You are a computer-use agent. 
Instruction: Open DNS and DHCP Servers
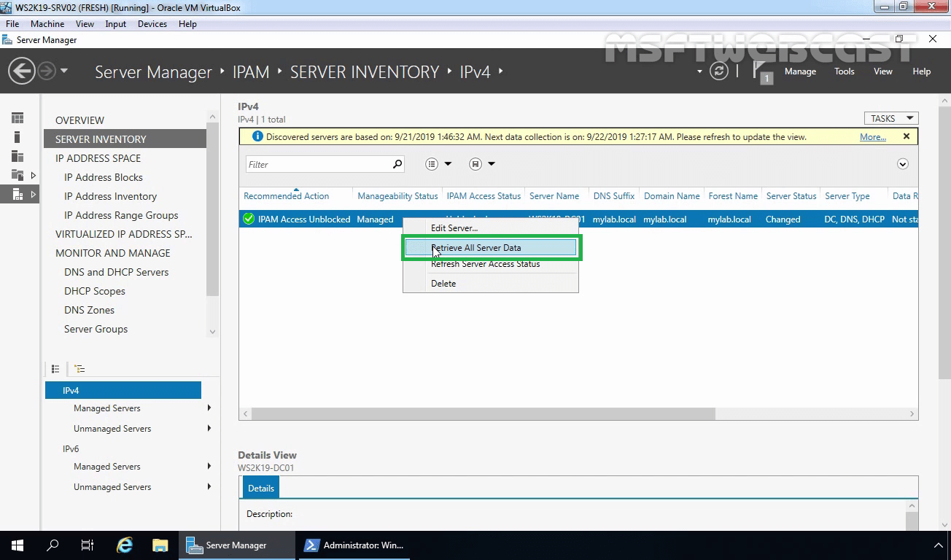[116, 272]
